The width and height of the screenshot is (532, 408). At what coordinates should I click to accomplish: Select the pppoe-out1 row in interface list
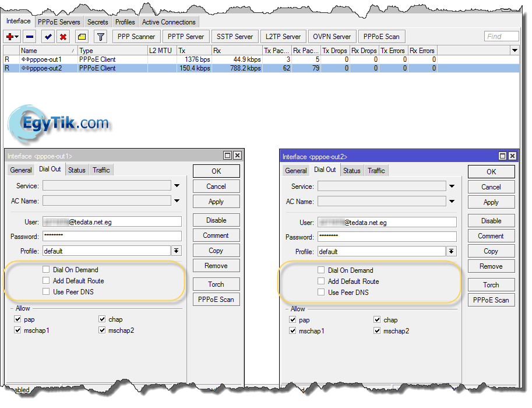point(41,59)
